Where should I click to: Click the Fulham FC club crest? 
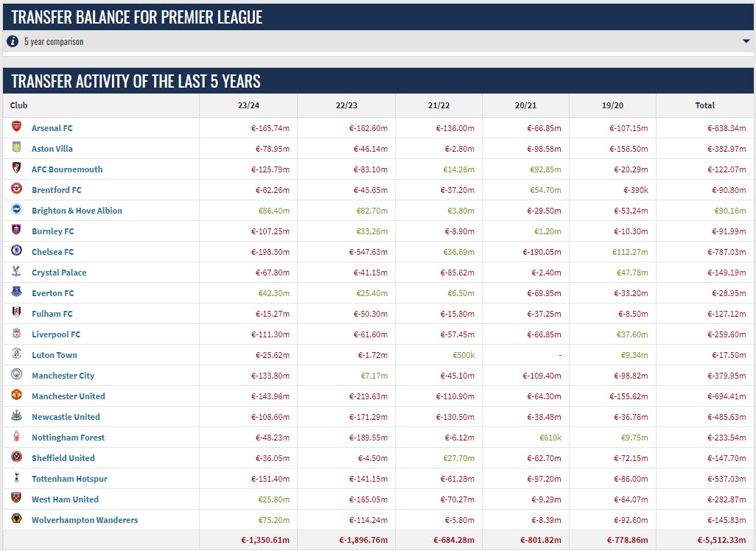click(16, 312)
